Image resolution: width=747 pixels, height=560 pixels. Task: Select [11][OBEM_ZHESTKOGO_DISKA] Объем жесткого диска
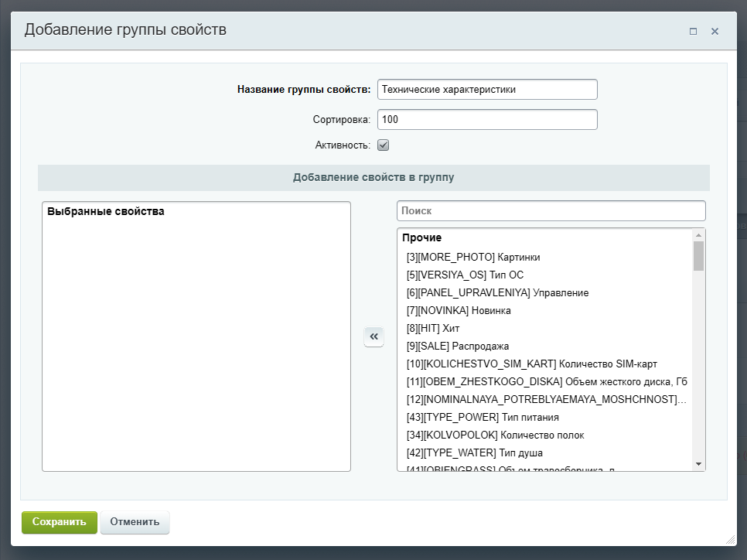tap(547, 382)
